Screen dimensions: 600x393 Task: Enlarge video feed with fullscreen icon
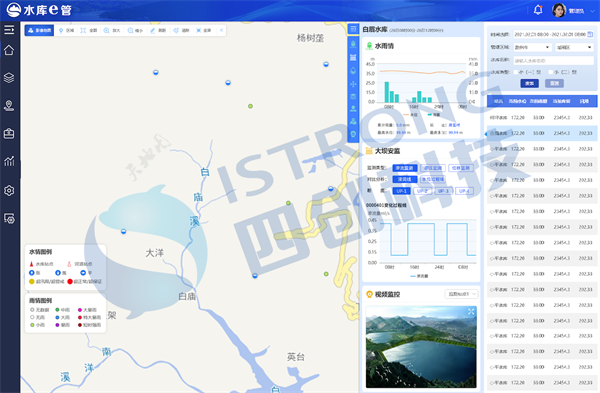(471, 312)
